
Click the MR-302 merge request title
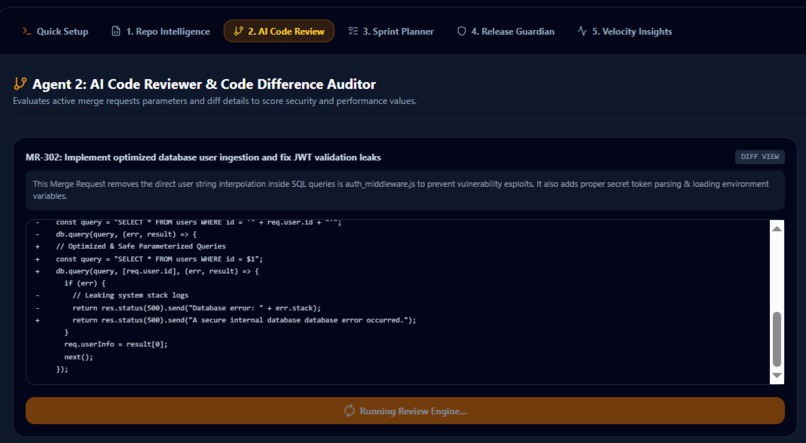203,157
